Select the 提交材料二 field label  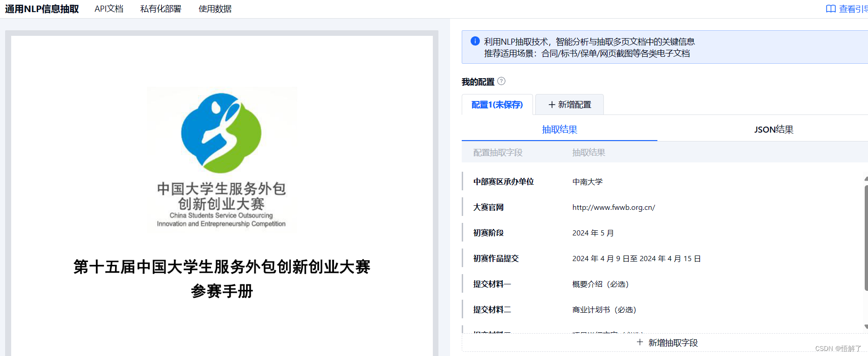point(492,309)
